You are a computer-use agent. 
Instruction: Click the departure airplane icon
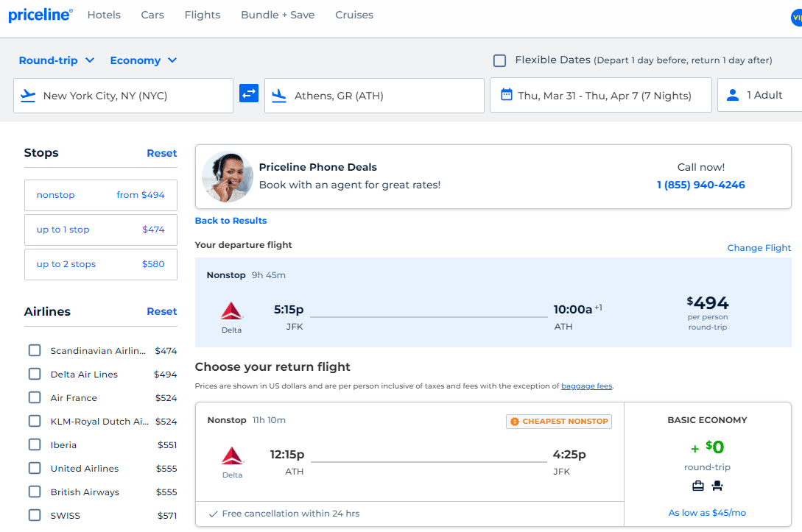(x=29, y=95)
